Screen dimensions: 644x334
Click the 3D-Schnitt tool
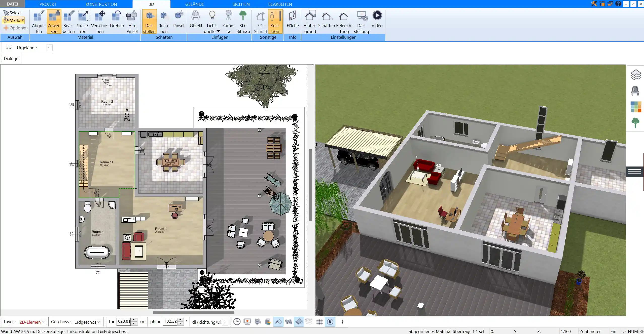tap(260, 22)
